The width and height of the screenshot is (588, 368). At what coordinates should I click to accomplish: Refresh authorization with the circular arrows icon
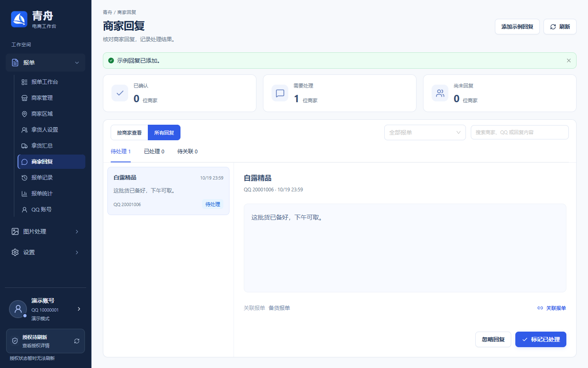77,341
